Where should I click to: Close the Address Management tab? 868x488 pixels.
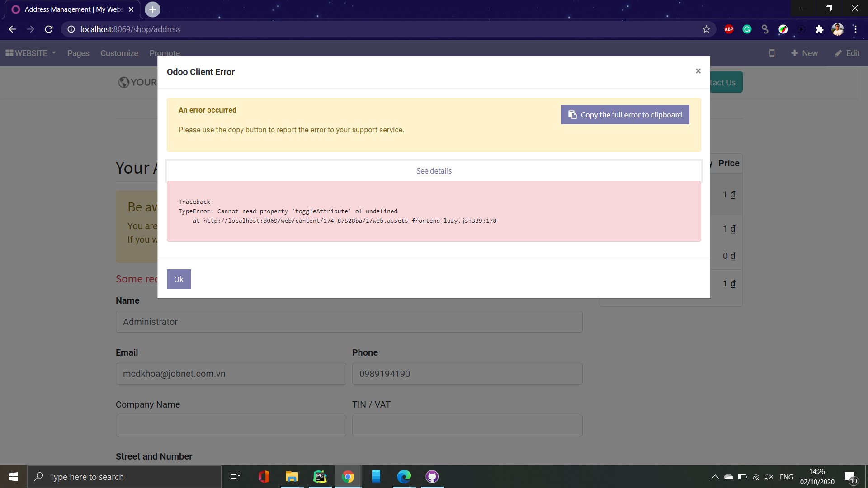[131, 9]
